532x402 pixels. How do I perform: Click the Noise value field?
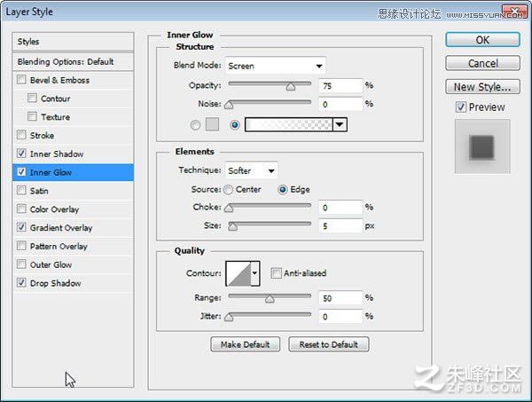340,104
